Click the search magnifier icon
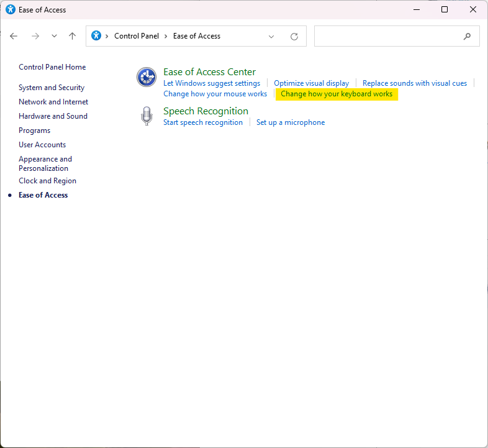Screen dimensions: 488x448 click(467, 37)
